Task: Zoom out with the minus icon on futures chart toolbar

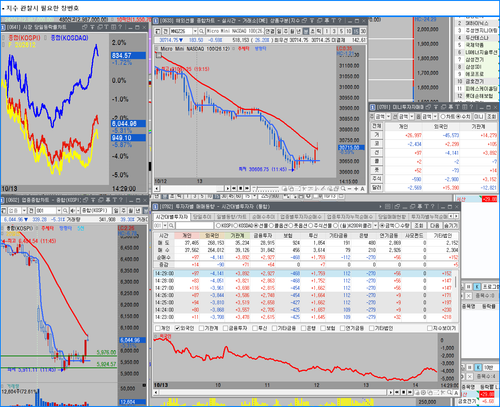Action: pos(349,189)
